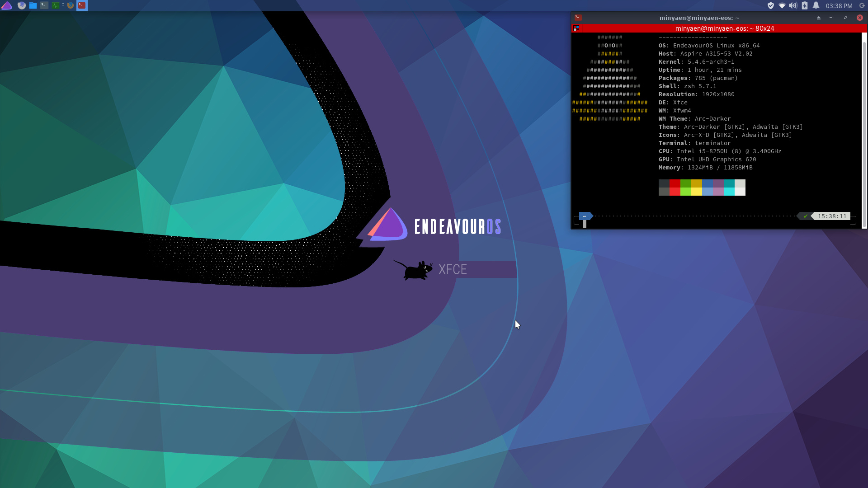Click the 'Uptime: 1 hour, 21 mins' line

coord(700,70)
